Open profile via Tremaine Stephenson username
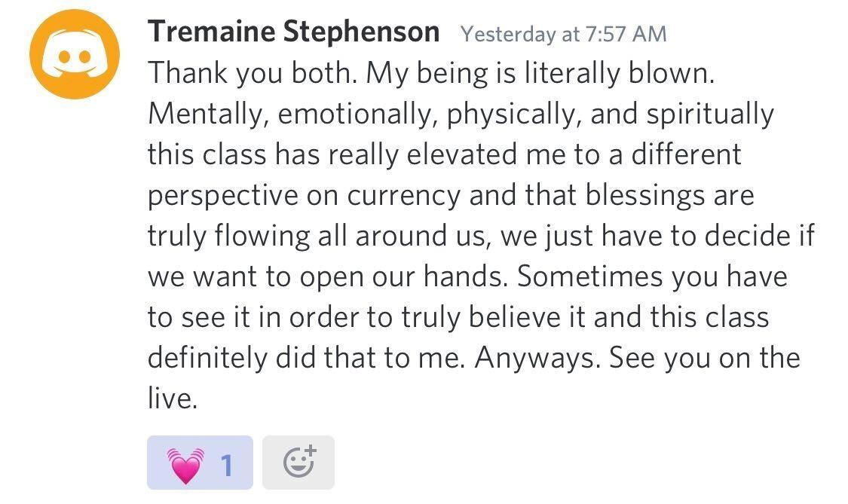The image size is (848, 504). pos(293,32)
